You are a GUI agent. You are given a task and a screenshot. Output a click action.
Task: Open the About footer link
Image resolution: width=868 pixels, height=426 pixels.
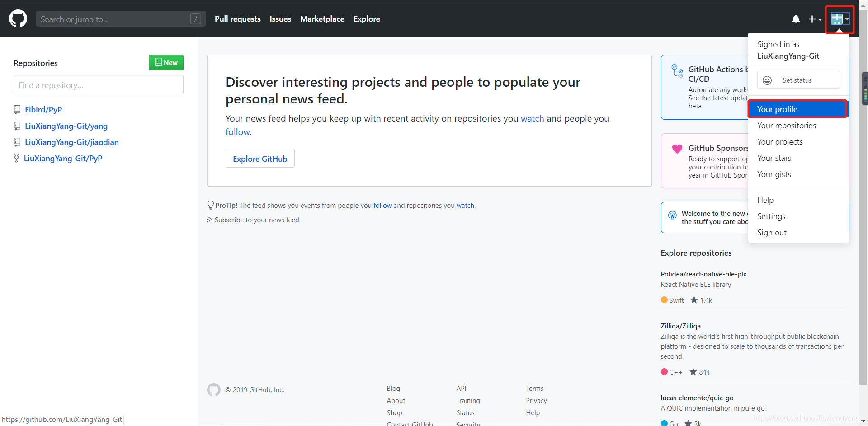tap(396, 401)
